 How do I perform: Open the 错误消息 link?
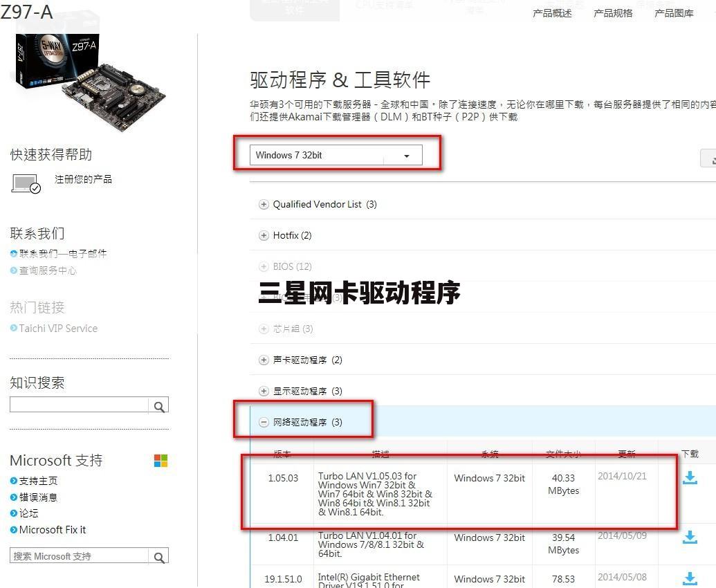coord(38,497)
